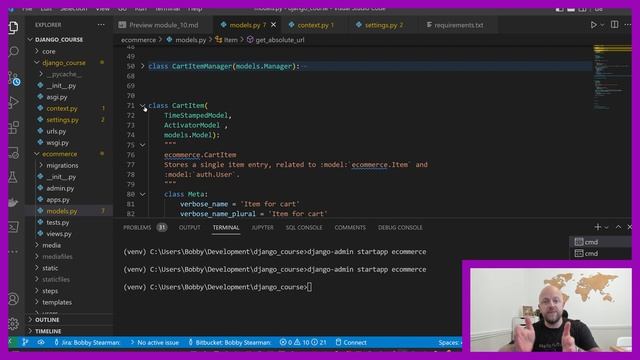
Task: Open the Docker view
Action: coord(13,202)
